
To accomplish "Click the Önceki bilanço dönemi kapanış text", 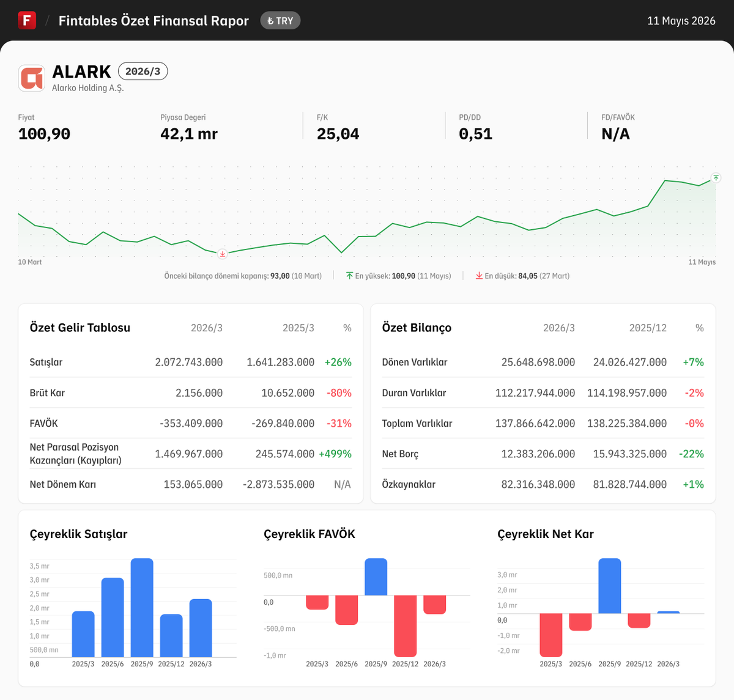I will [x=243, y=276].
